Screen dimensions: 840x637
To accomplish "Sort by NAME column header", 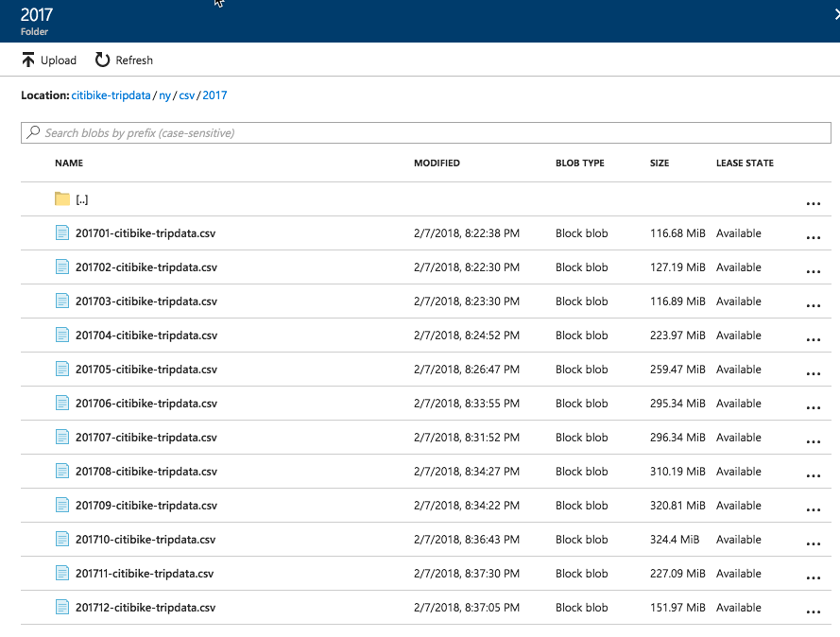I will (x=69, y=163).
